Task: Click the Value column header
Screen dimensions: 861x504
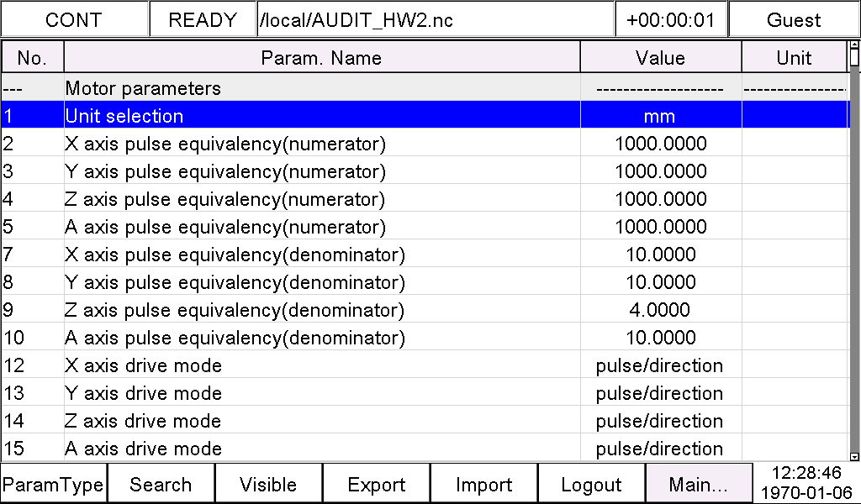Action: [661, 58]
